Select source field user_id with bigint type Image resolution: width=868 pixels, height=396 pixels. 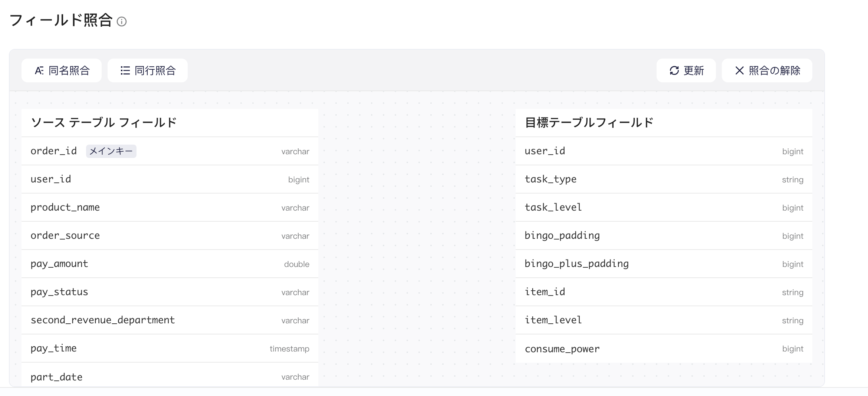[170, 179]
